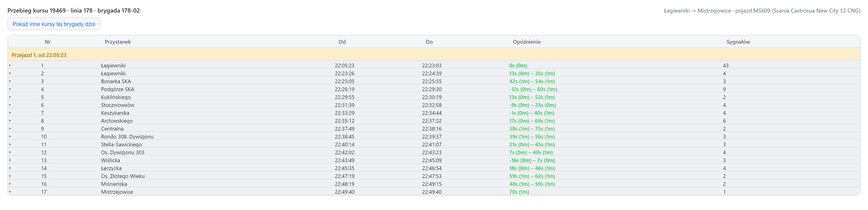Click time 22:46:54 for Łęczycka
The height and width of the screenshot is (210, 868).
click(432, 168)
